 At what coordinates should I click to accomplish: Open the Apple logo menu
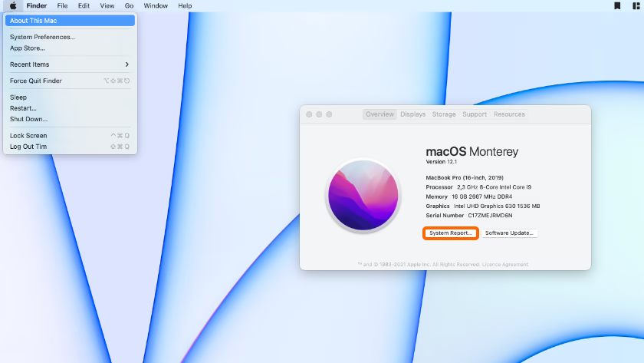[x=13, y=5]
